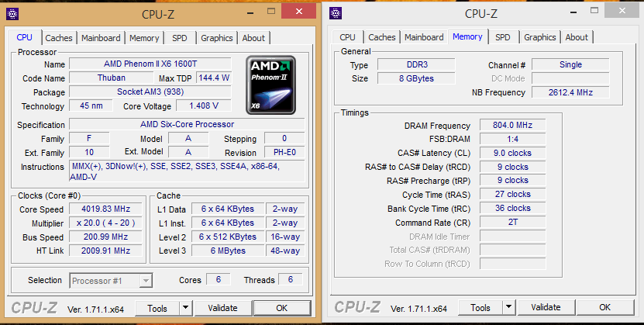Click the empty DRAM Idle Timer field

pos(512,237)
